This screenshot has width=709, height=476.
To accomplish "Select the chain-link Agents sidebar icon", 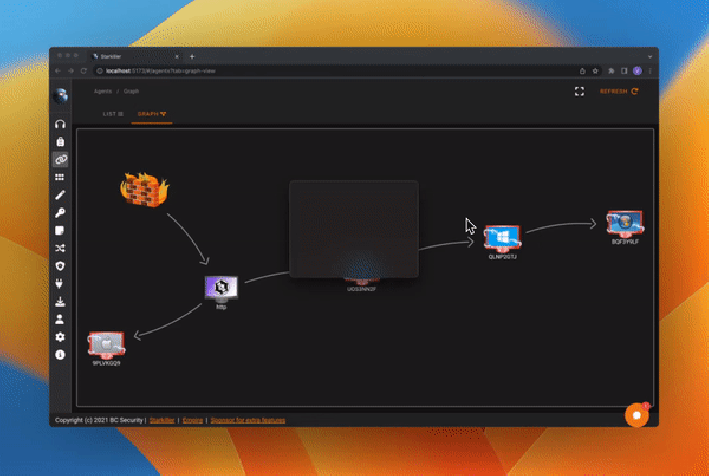I will pyautogui.click(x=60, y=160).
